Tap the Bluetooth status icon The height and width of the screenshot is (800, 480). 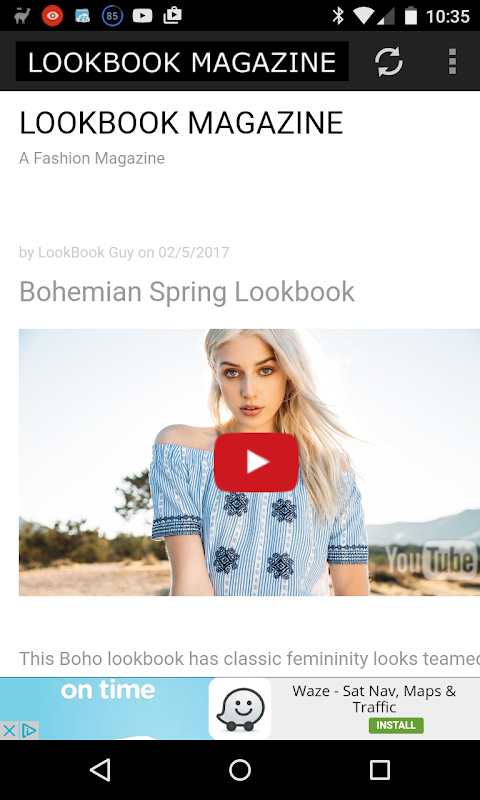[x=338, y=16]
